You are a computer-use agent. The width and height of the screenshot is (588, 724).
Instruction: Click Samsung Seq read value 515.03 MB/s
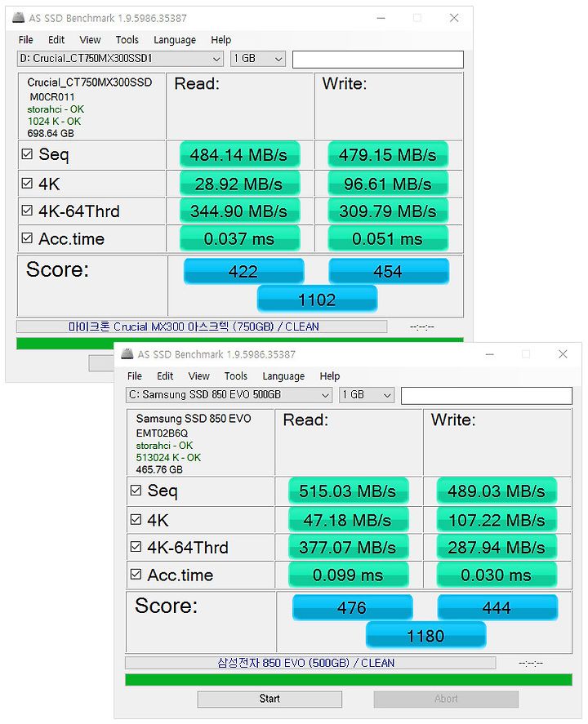coord(348,491)
